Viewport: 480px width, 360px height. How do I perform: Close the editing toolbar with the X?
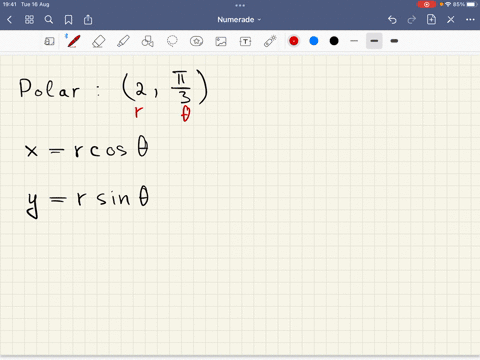(451, 20)
